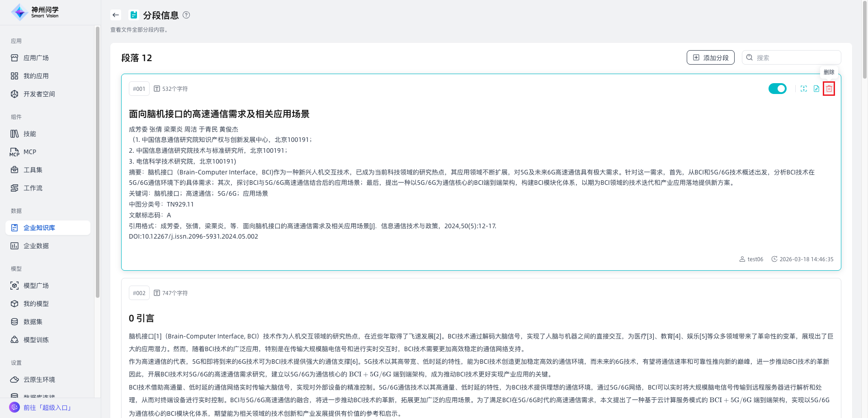Open 应用广场 via its storefront icon
868x418 pixels.
[x=14, y=58]
